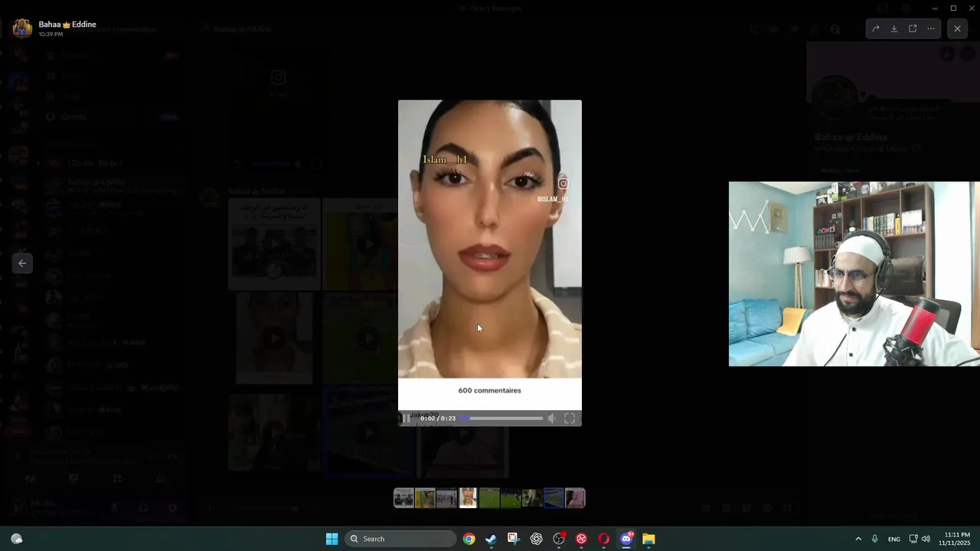Open widgets icon at taskbar left
Screen dimensions: 980x551
click(17, 539)
